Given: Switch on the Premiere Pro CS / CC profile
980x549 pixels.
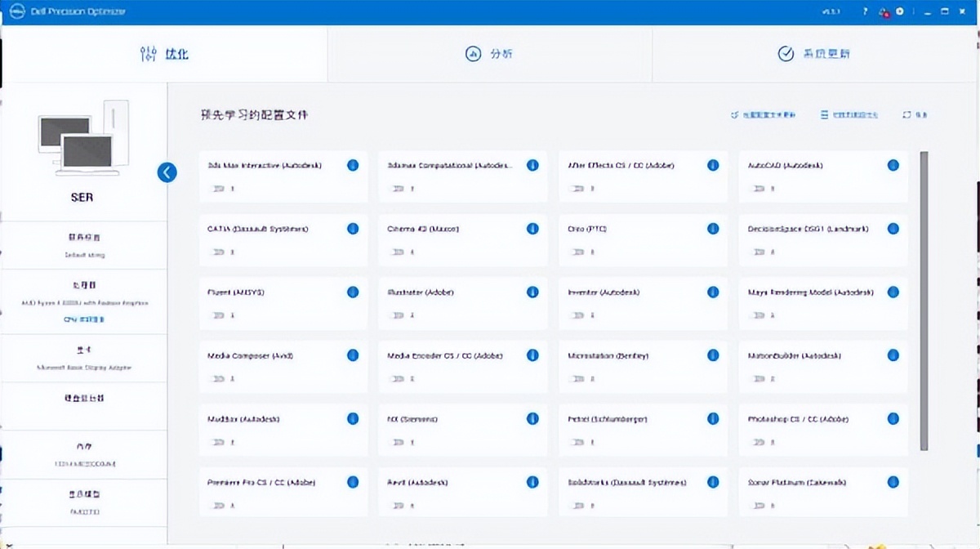Looking at the screenshot, I should pos(218,506).
